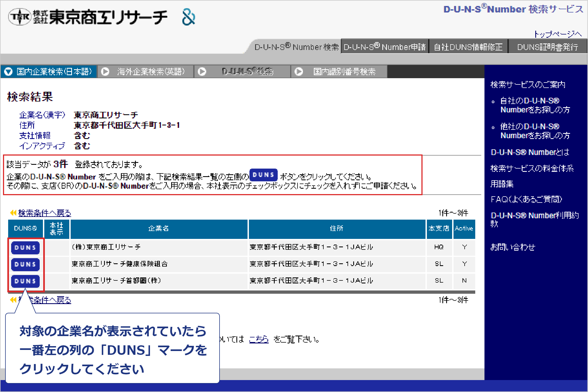
Task: Open お問い合わせ sidebar link
Action: point(513,247)
